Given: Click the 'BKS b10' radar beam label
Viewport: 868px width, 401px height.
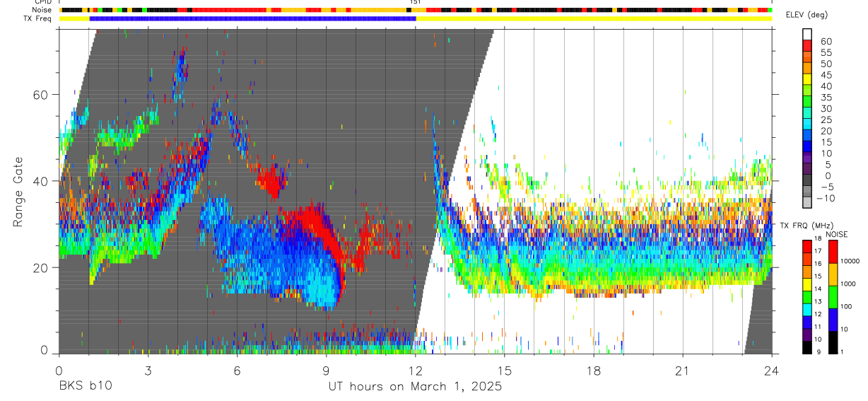Looking at the screenshot, I should (85, 387).
